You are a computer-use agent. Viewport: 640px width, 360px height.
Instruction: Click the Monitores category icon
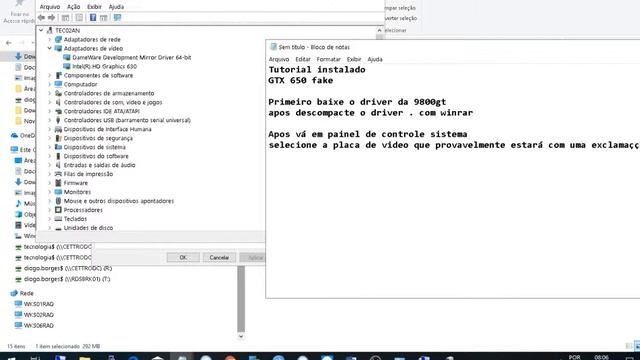[58, 192]
